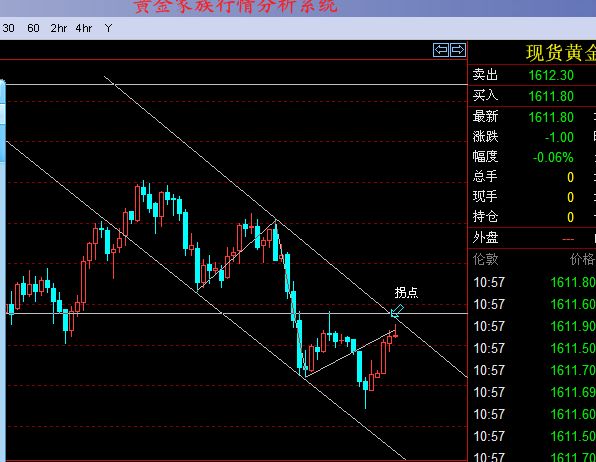This screenshot has height=462, width=596.
Task: Click the 卖出 price 1612.30
Action: 551,75
